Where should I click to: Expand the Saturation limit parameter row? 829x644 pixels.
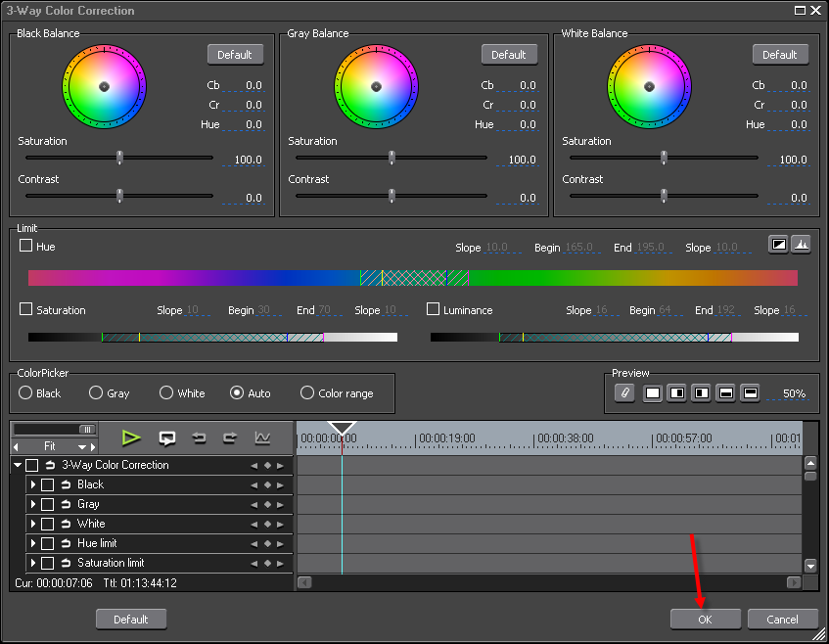(32, 563)
